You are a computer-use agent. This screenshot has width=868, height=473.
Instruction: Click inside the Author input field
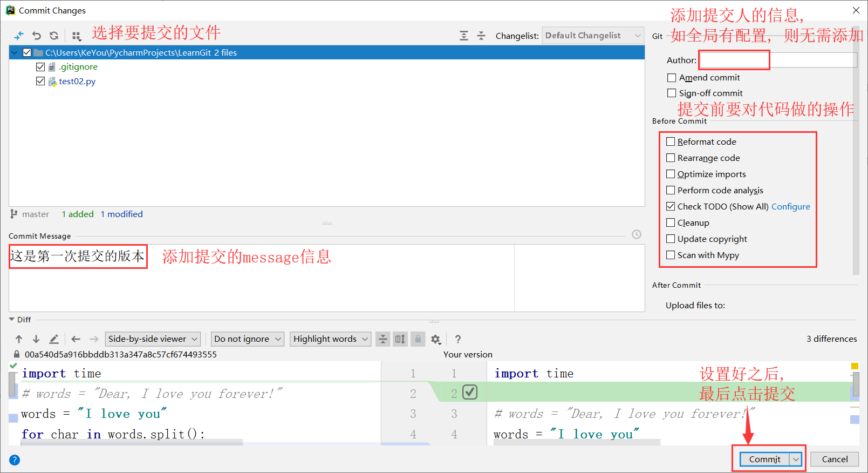(777, 60)
